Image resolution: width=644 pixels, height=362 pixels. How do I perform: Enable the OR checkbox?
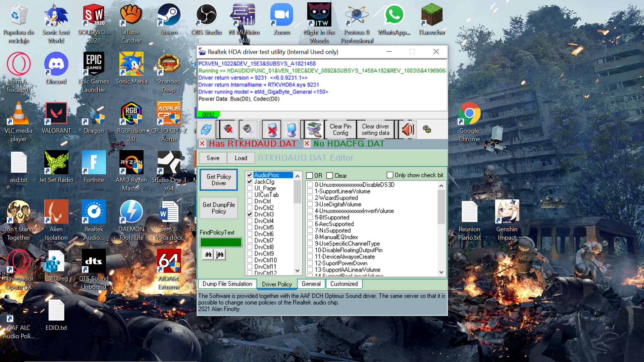point(310,176)
